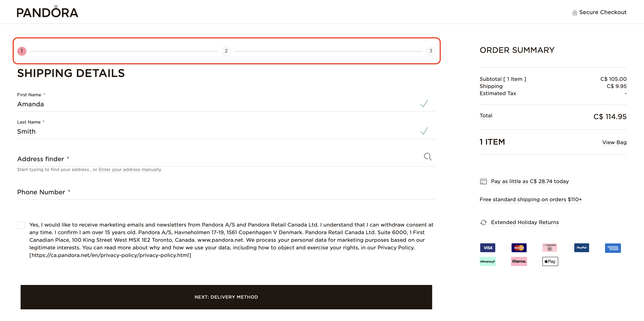Select the Klarna payment icon
Screen dimensions: 644x321
[519, 261]
